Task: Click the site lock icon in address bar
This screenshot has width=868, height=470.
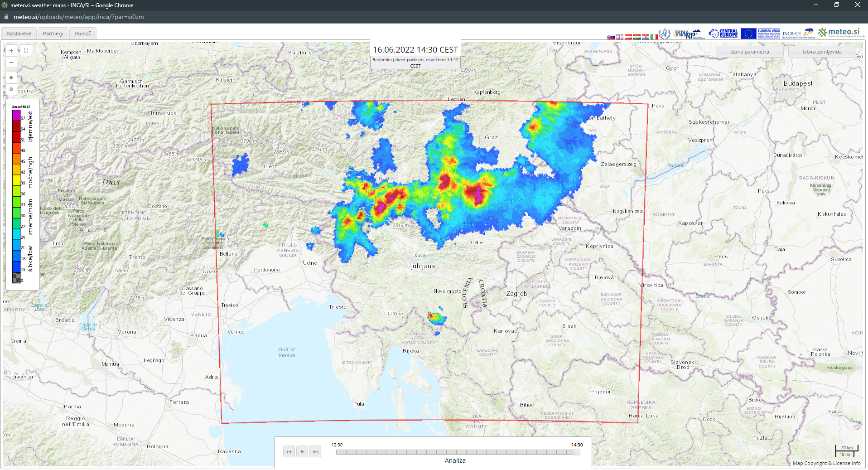Action: point(6,17)
